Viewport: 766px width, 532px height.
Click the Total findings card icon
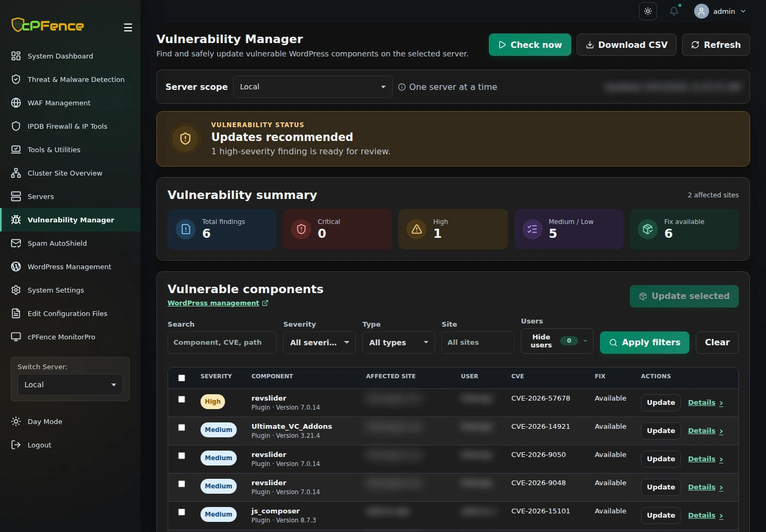[186, 229]
